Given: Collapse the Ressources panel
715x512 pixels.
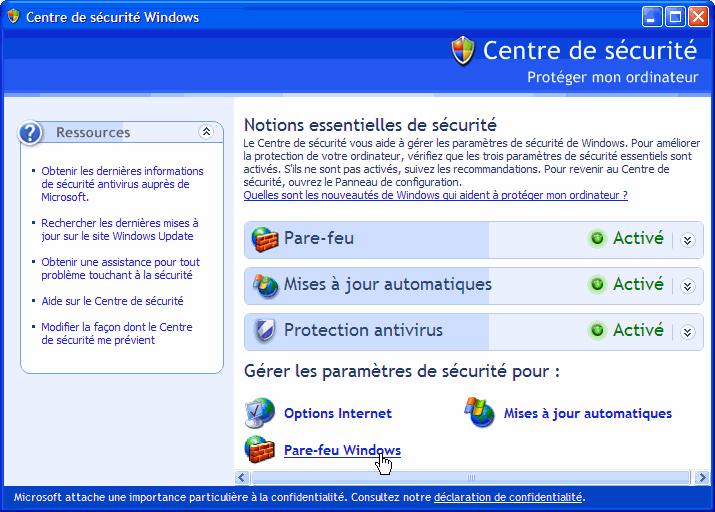Looking at the screenshot, I should [x=206, y=132].
